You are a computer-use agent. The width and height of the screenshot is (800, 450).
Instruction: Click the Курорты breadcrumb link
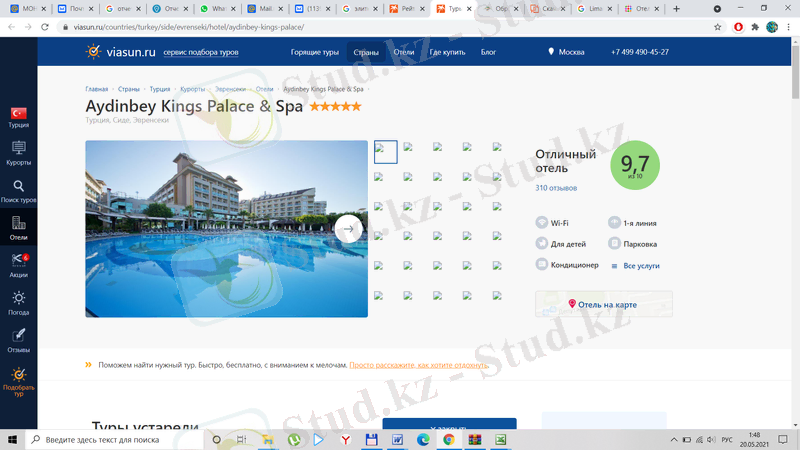pos(192,89)
